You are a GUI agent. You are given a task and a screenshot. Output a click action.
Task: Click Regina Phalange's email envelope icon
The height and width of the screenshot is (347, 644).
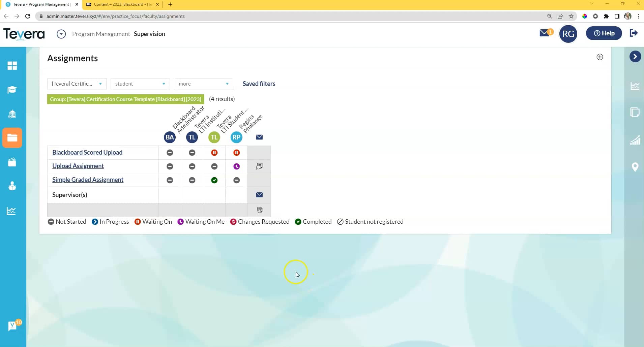click(x=259, y=137)
